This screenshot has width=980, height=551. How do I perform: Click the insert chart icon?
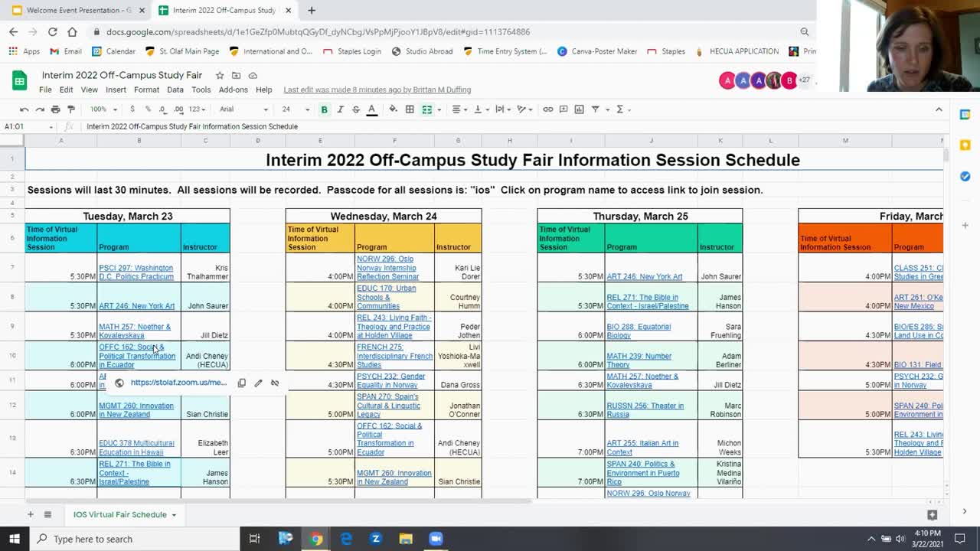click(579, 109)
